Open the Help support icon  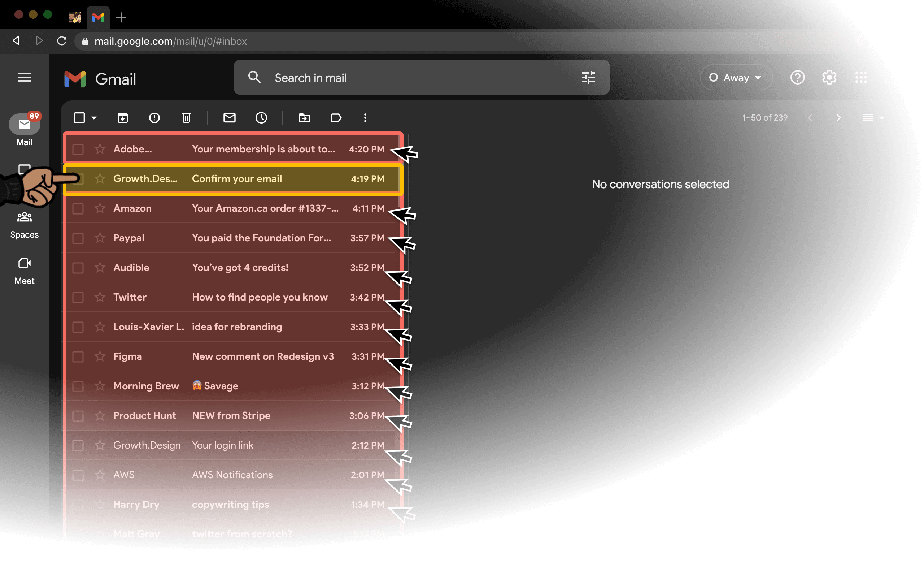[x=797, y=77]
